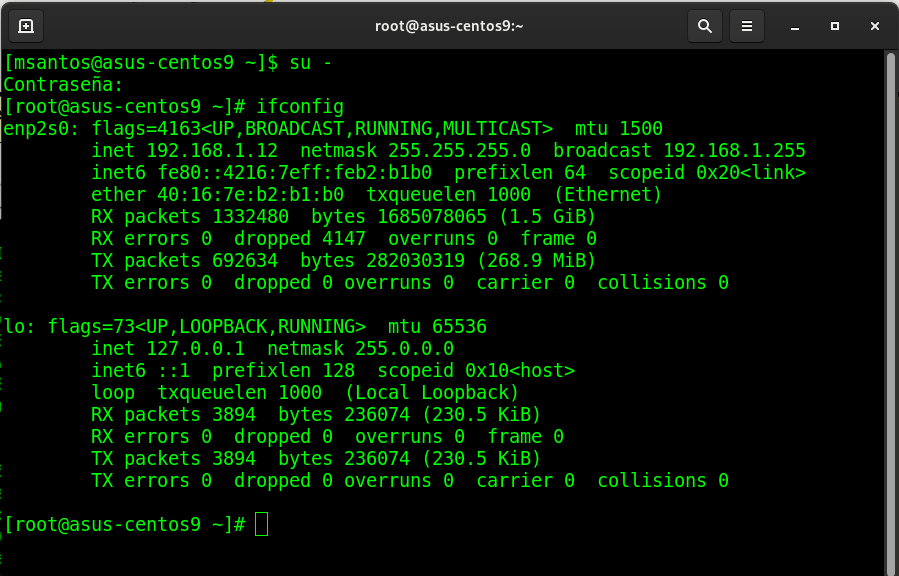The width and height of the screenshot is (899, 576).
Task: Click the "su -" command text
Action: [x=311, y=63]
